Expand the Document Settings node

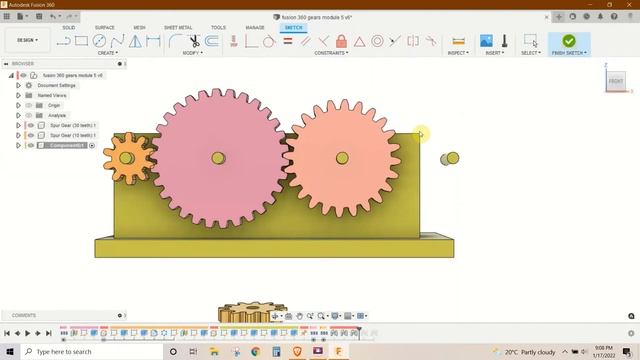[x=18, y=85]
